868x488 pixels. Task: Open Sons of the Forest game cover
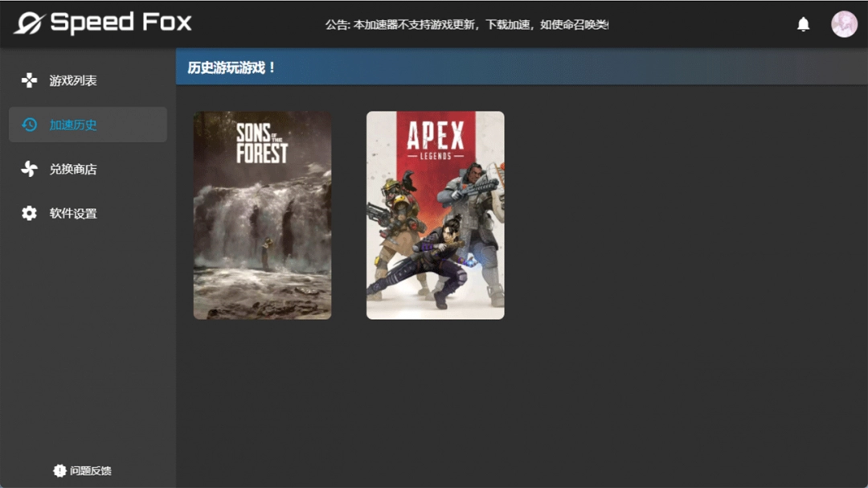[x=261, y=215]
